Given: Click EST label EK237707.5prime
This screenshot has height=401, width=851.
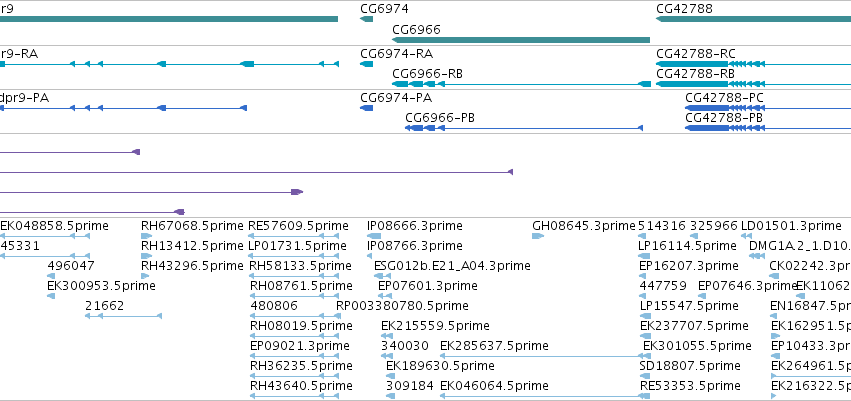Looking at the screenshot, I should (694, 326).
